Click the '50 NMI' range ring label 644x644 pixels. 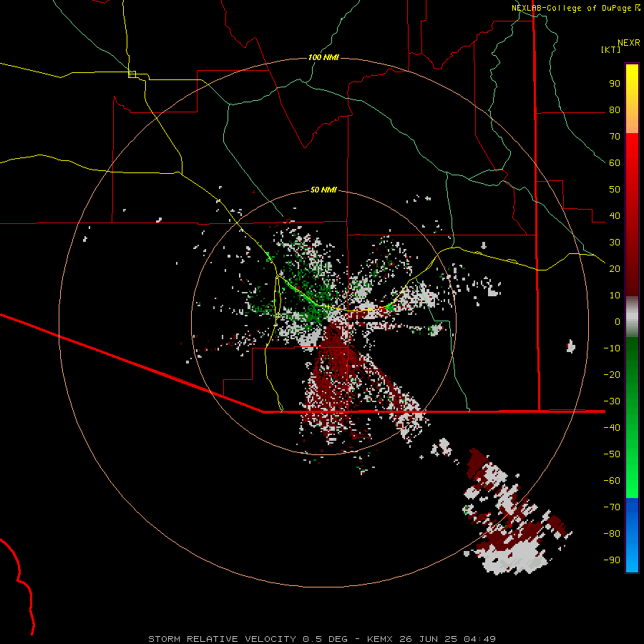[x=323, y=190]
